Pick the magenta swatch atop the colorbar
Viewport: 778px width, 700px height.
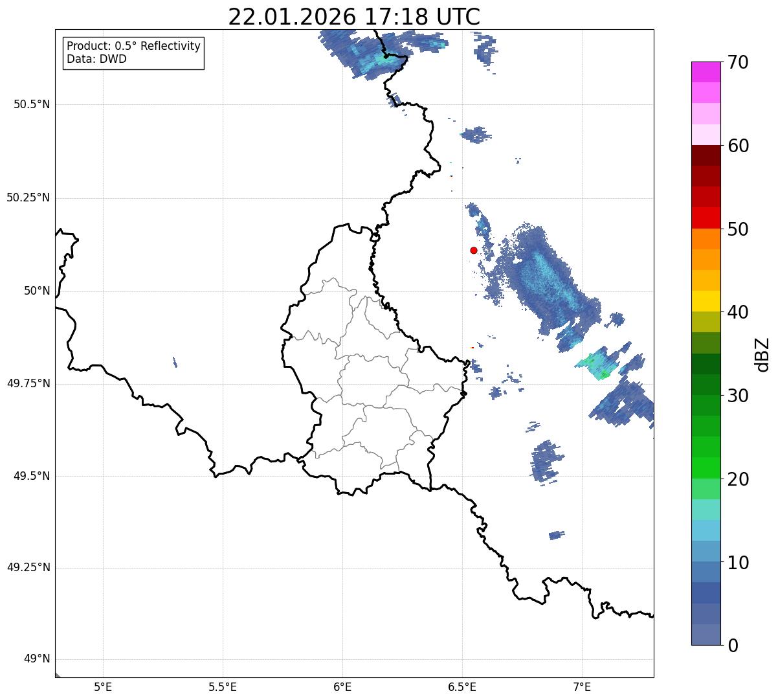pyautogui.click(x=706, y=72)
